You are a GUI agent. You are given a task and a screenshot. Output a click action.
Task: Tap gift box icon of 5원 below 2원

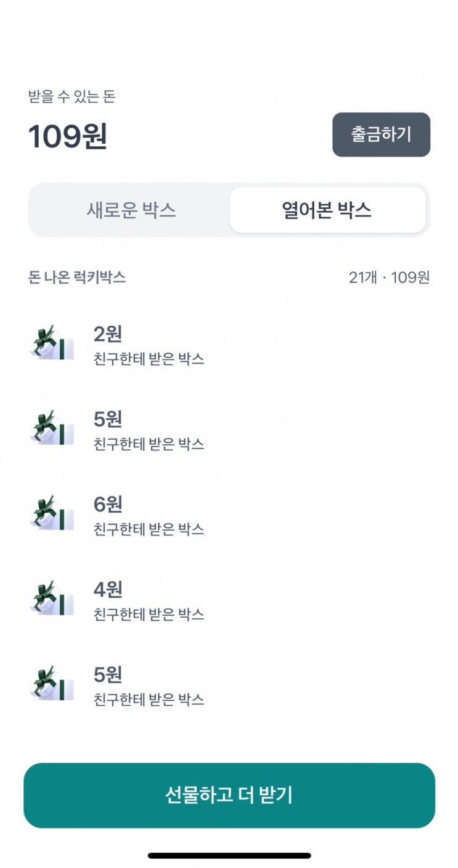[51, 428]
